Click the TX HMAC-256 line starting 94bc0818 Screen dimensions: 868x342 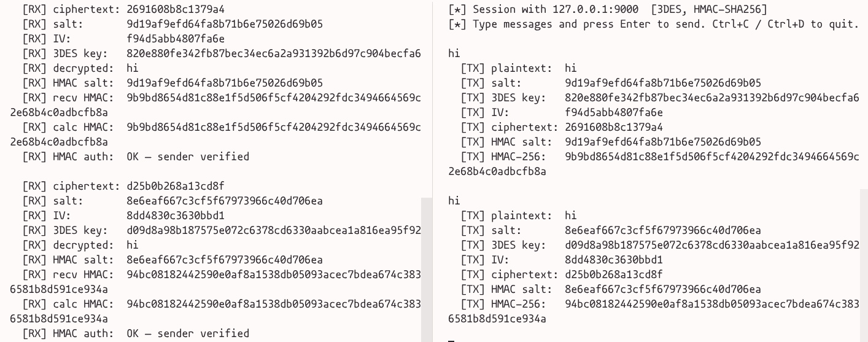(711, 304)
